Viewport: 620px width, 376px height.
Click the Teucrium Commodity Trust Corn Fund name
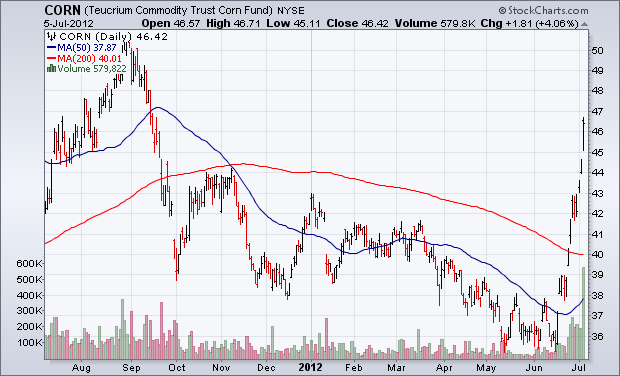178,10
